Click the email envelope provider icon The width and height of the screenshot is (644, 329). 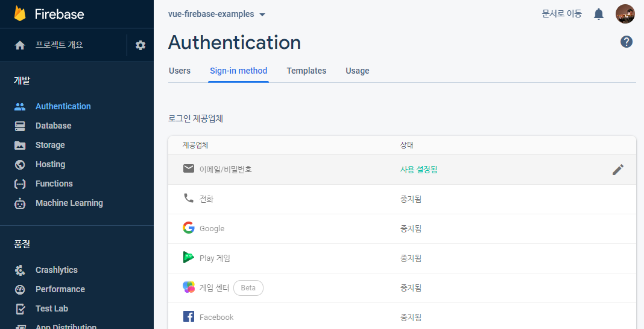[x=189, y=168]
